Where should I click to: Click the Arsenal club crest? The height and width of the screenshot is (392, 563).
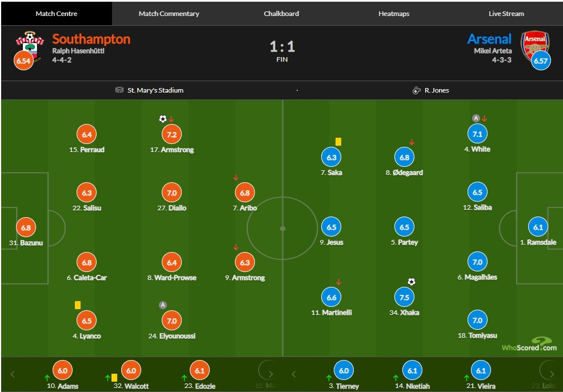(535, 45)
